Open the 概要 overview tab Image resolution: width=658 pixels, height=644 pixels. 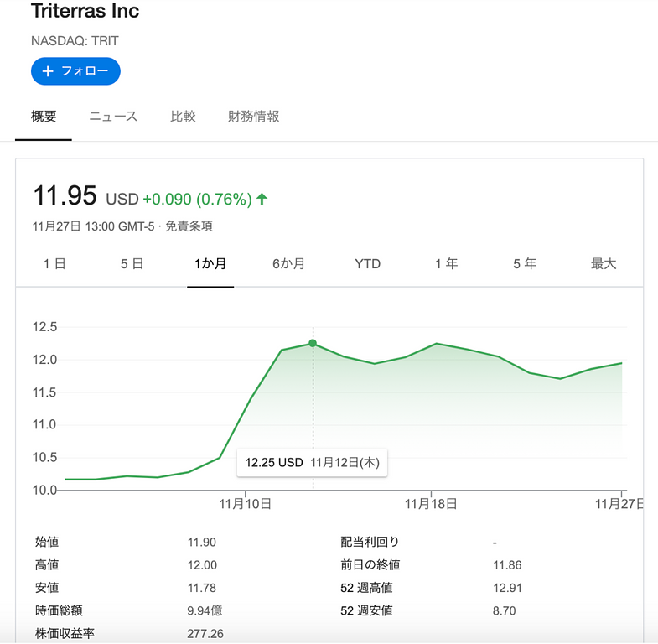[44, 117]
